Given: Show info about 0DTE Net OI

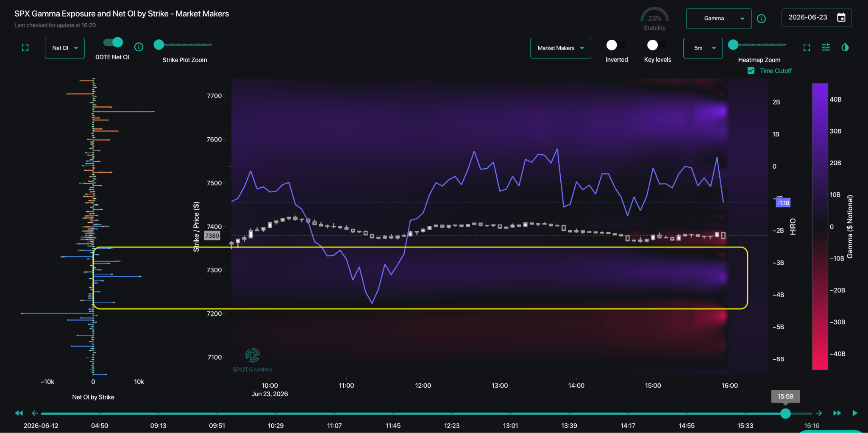Looking at the screenshot, I should 139,47.
